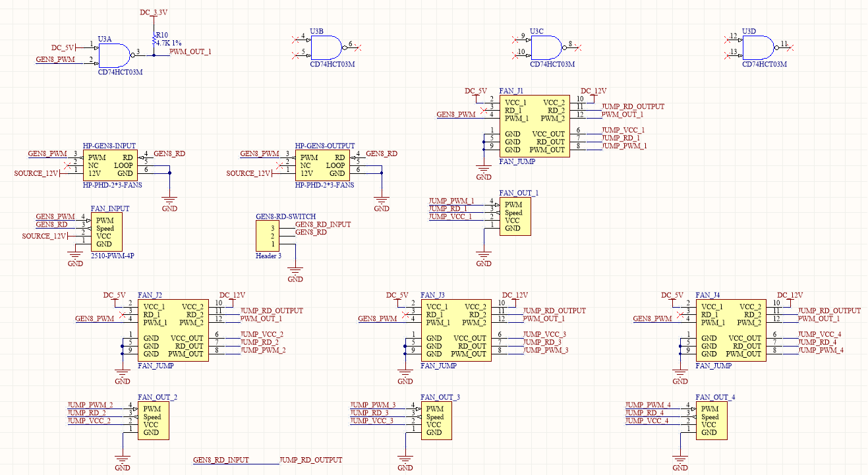This screenshot has width=868, height=475.
Task: Click the JUMP_VCC_1 label on FAN_J1 pin 6
Action: pos(623,130)
